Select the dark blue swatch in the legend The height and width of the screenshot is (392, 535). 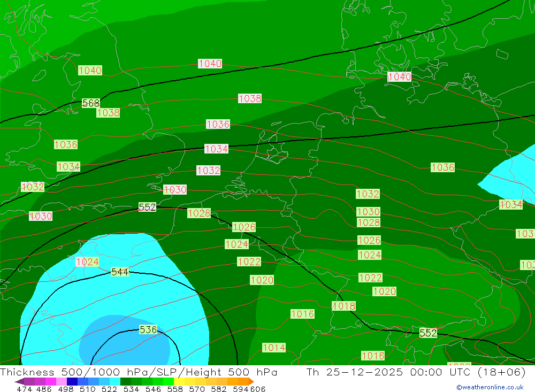(72, 381)
